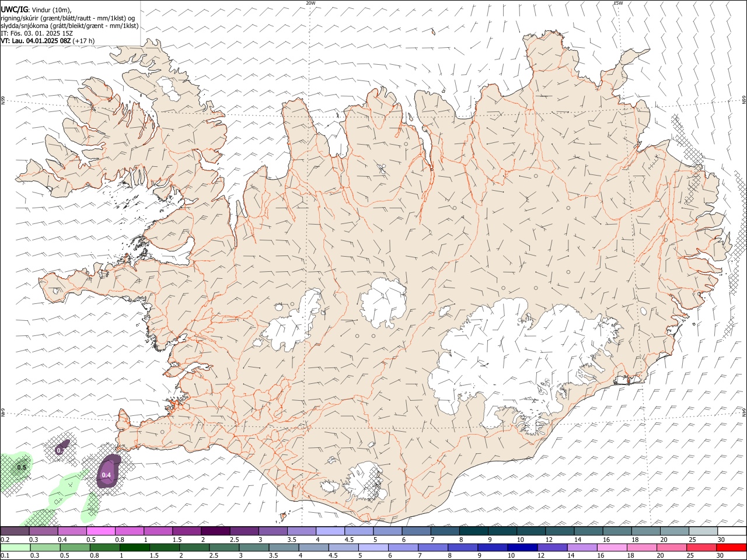The image size is (747, 560).
Task: Pick upper legend swatch between 0.2 and 0.3
Action: coord(15,531)
